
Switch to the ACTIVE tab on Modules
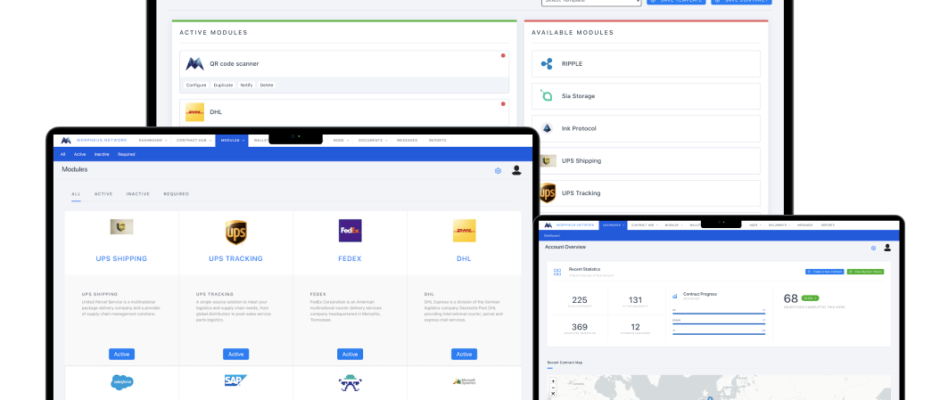103,194
